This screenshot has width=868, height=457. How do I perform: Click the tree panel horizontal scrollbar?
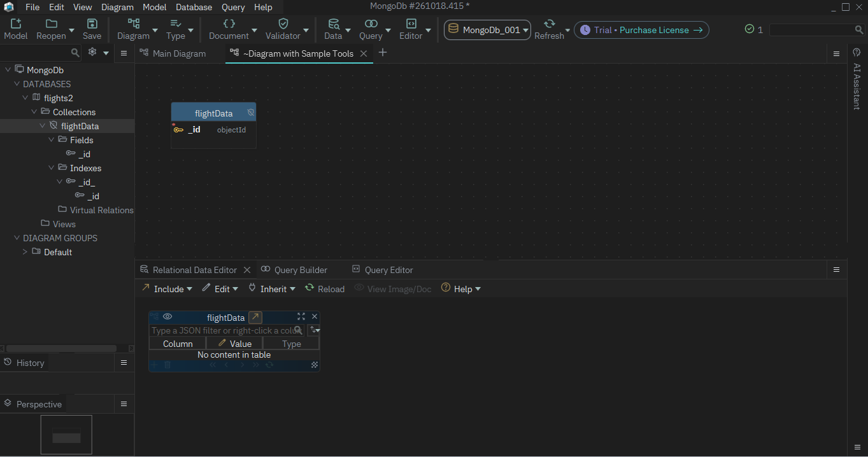61,348
